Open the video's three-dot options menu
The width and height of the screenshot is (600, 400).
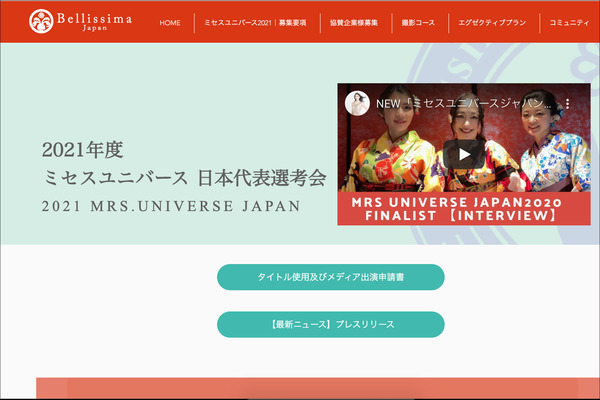click(567, 103)
